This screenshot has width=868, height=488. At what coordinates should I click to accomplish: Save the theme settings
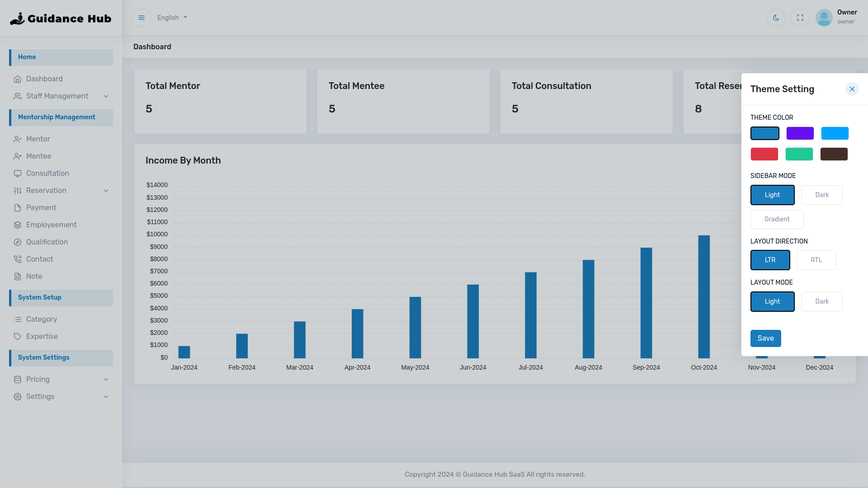coord(765,338)
